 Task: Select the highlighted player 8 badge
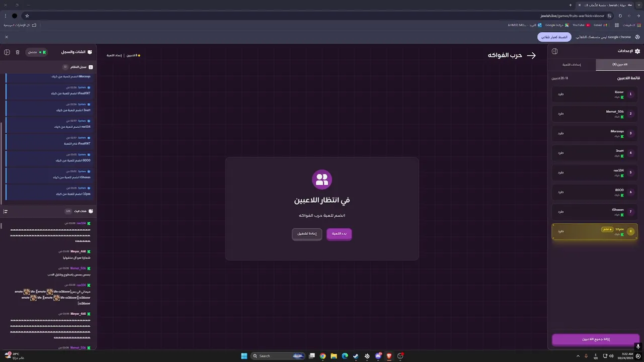630,231
